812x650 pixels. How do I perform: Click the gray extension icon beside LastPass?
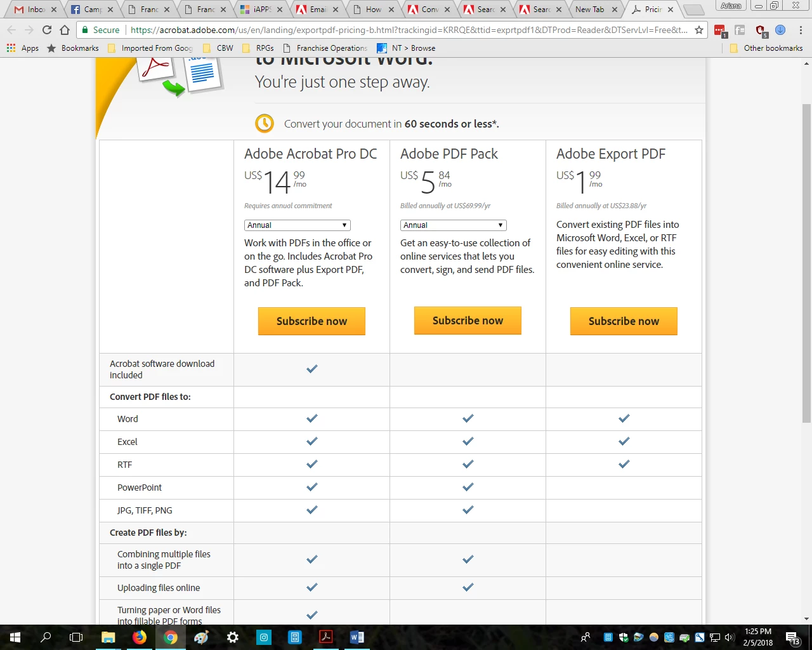click(x=740, y=30)
